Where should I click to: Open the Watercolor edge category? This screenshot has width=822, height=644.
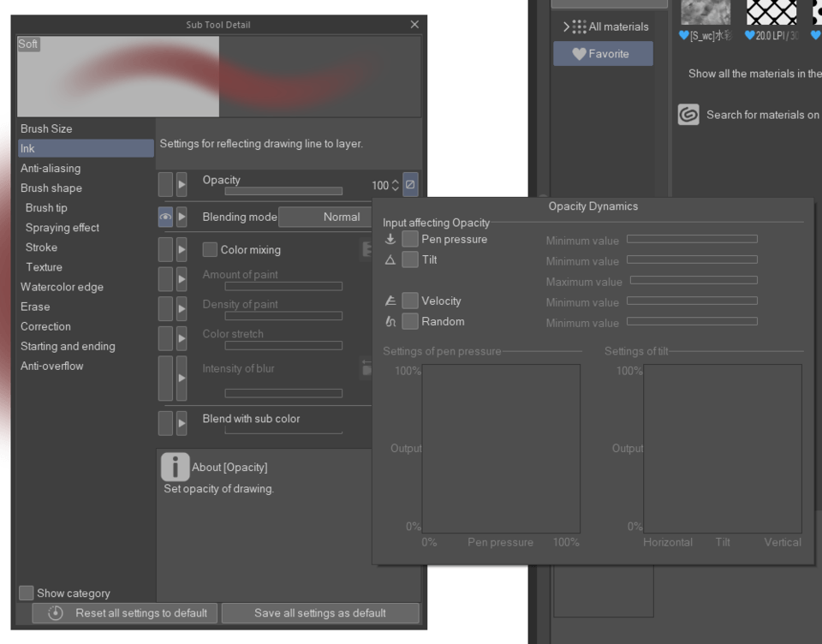86,287
